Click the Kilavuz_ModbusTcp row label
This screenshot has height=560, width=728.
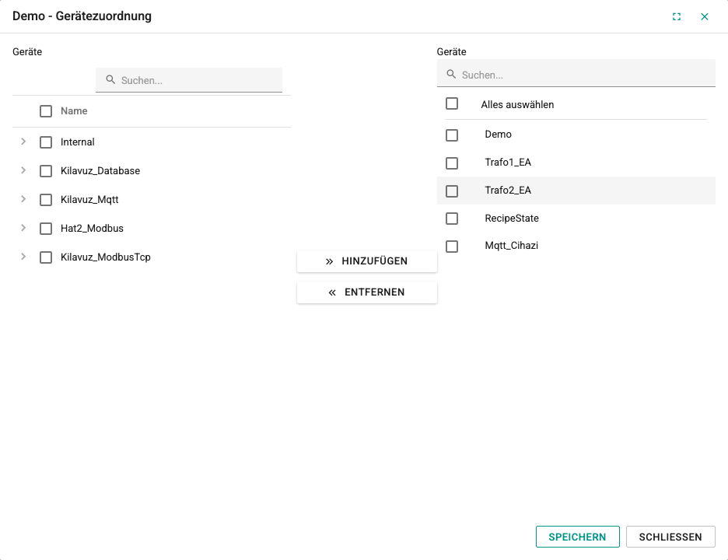(106, 257)
